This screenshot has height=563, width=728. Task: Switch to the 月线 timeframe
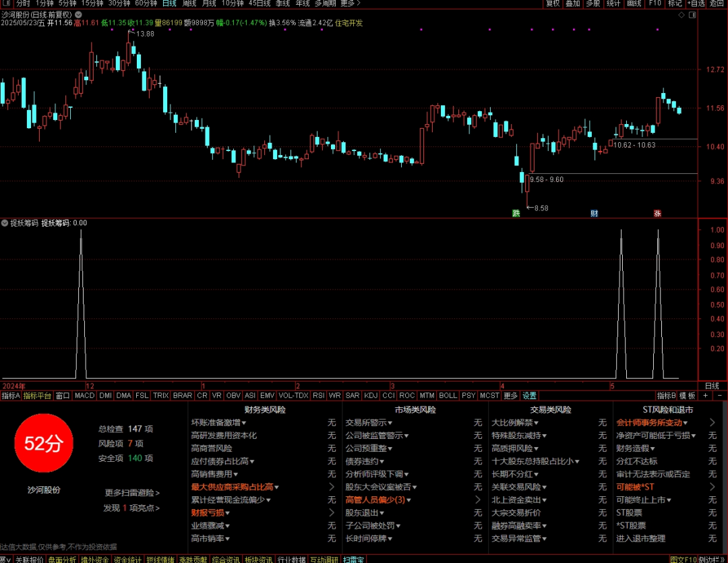[210, 3]
